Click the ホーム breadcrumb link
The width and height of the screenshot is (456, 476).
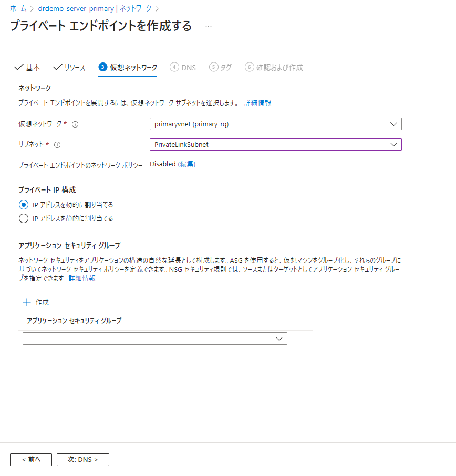click(18, 8)
